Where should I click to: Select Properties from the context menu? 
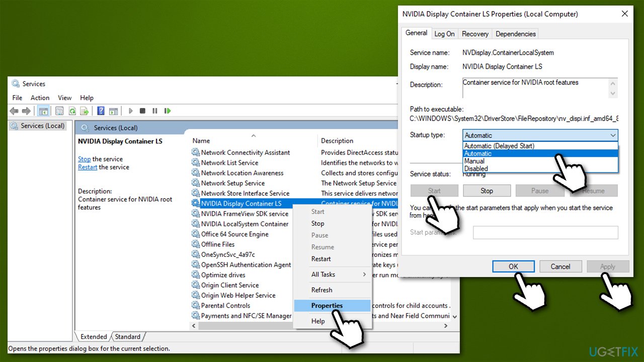pyautogui.click(x=327, y=305)
